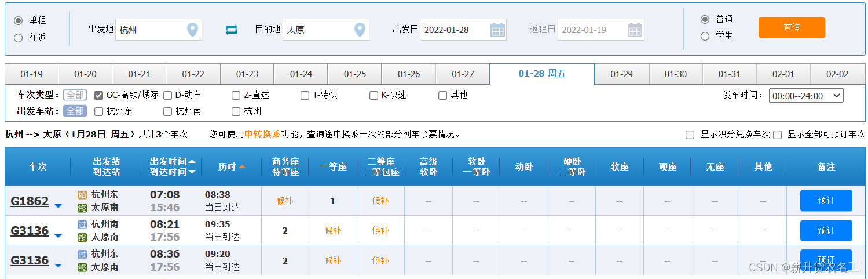
Task: Open G1862 train number link
Action: 30,201
